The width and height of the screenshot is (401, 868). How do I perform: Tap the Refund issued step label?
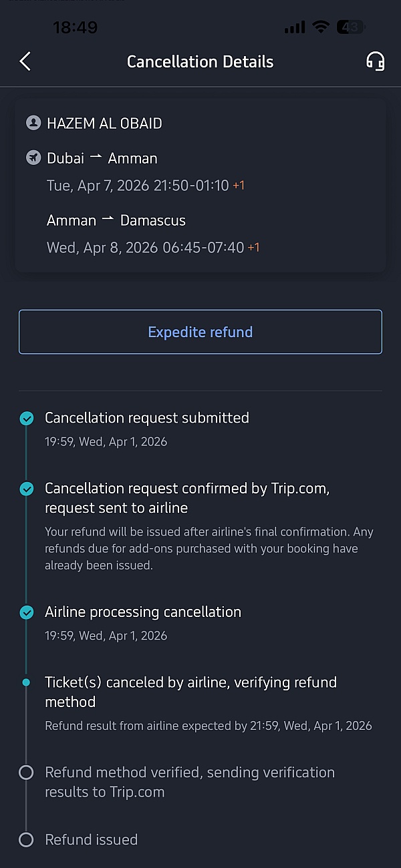[91, 840]
